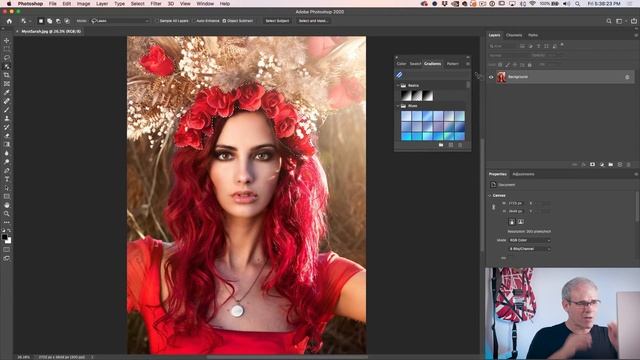Click the Home icon in options bar
The height and width of the screenshot is (360, 640).
click(9, 21)
